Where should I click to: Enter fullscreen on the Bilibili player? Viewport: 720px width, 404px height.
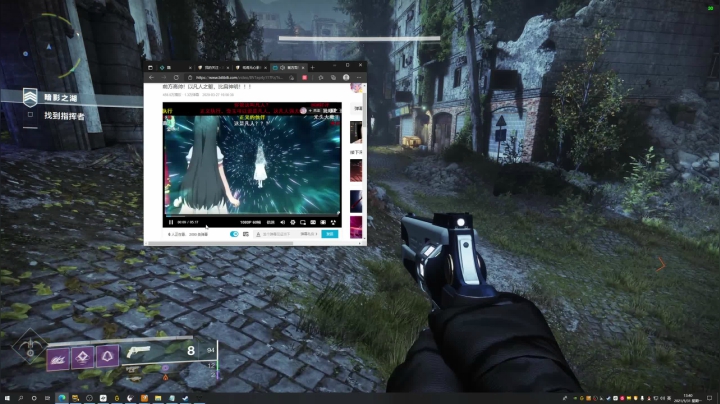pos(333,222)
